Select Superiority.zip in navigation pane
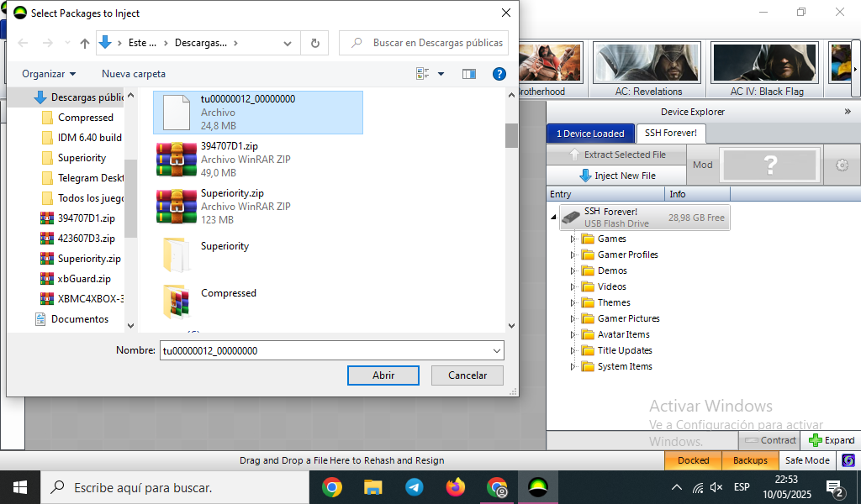The width and height of the screenshot is (861, 504). pos(81,259)
